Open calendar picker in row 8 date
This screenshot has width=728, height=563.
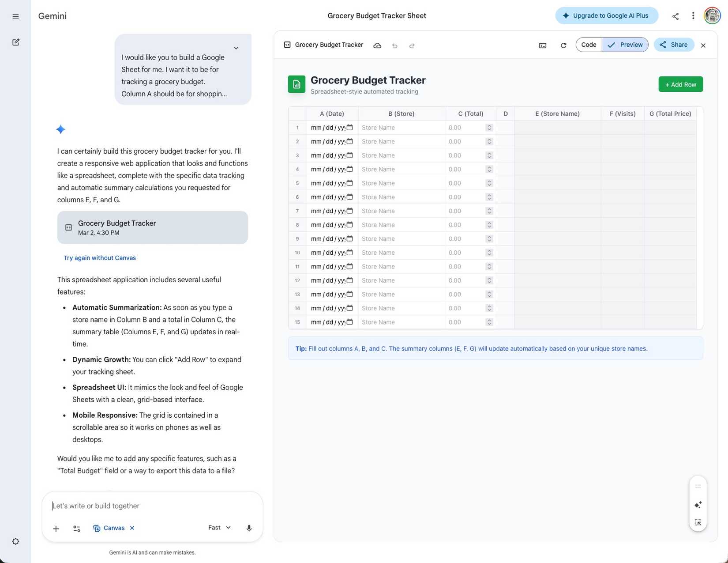[x=350, y=224]
